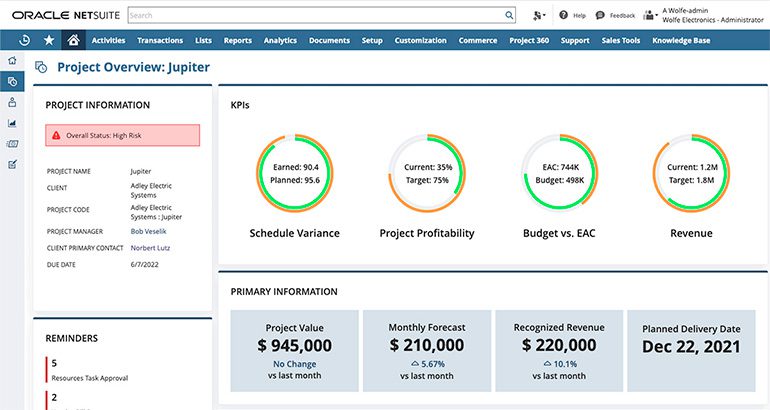Open the create-new dropdown icon beside search
Screen dimensions: 770x410
click(x=539, y=16)
